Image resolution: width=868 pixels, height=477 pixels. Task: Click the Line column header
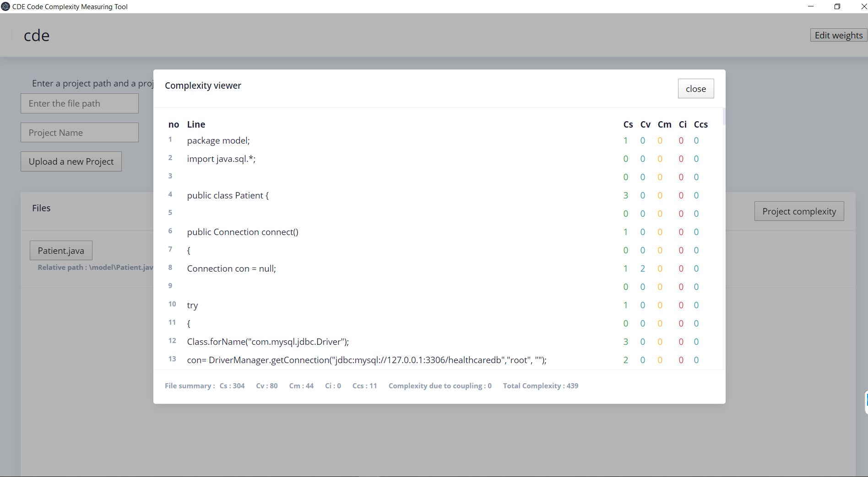tap(196, 124)
